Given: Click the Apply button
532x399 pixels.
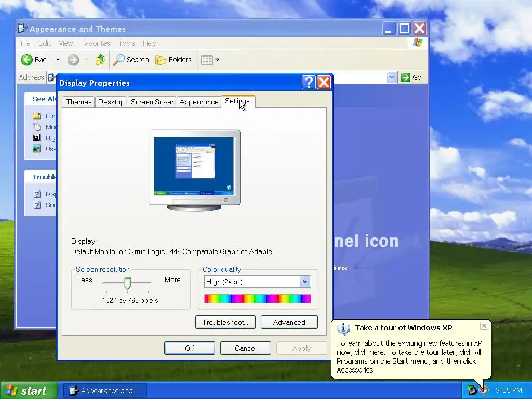Looking at the screenshot, I should [301, 348].
